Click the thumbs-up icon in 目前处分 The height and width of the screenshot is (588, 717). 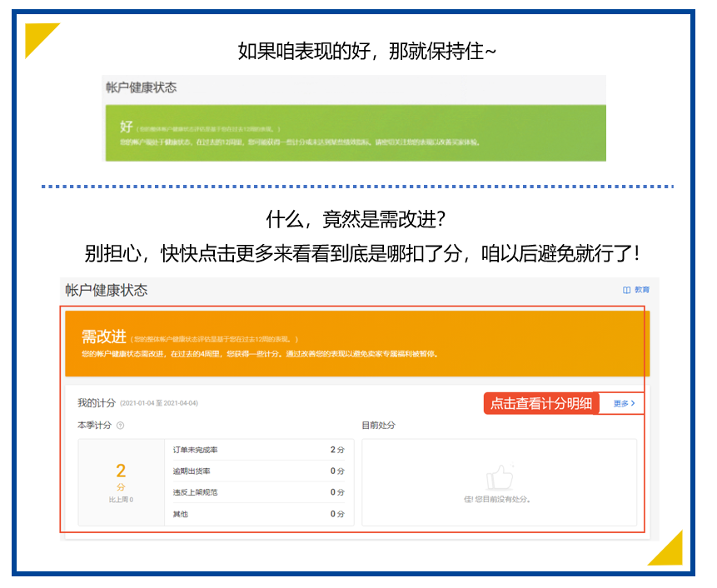pos(499,476)
